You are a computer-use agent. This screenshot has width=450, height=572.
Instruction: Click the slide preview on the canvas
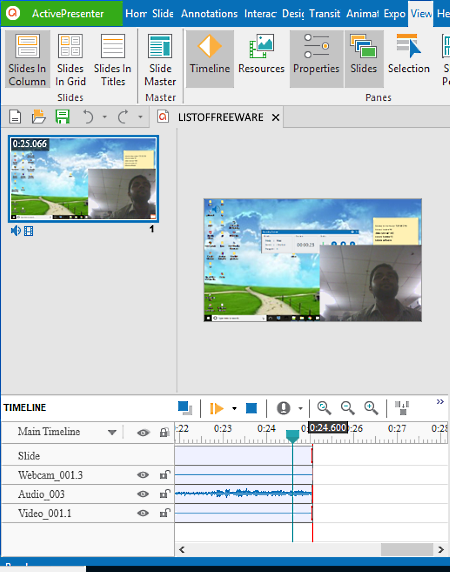point(313,260)
